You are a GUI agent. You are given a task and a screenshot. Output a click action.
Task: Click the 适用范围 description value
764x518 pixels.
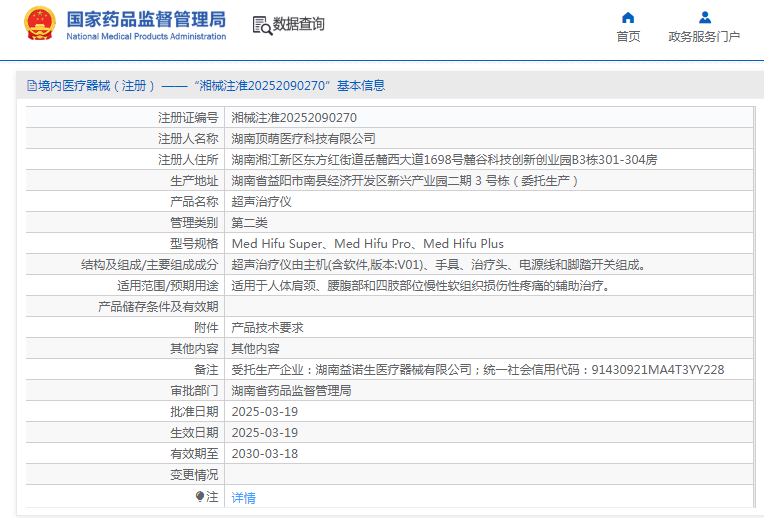pyautogui.click(x=420, y=286)
